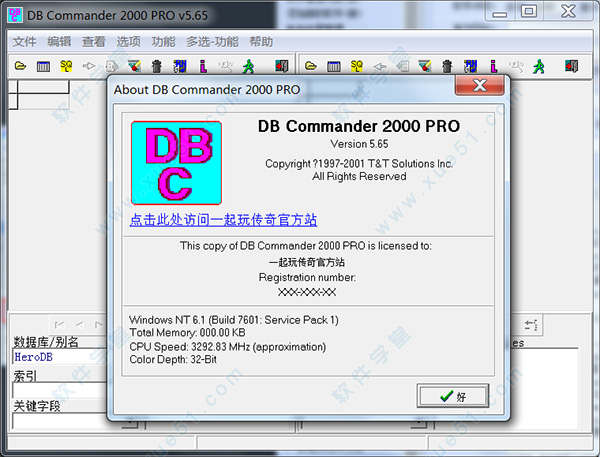The height and width of the screenshot is (457, 600).
Task: Click the empty grid header cell in left panel
Action: 43,87
